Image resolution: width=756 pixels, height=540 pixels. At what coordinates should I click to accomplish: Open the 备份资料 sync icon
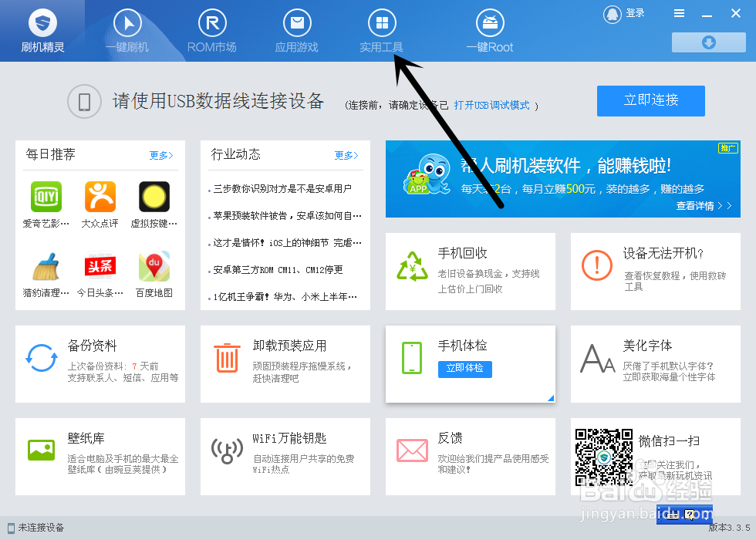coord(42,358)
